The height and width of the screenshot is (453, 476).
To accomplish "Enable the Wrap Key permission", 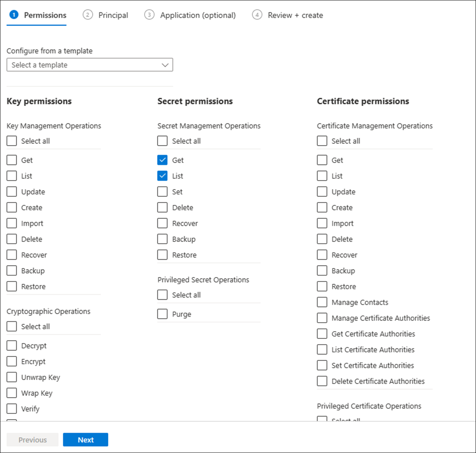I will coord(12,393).
